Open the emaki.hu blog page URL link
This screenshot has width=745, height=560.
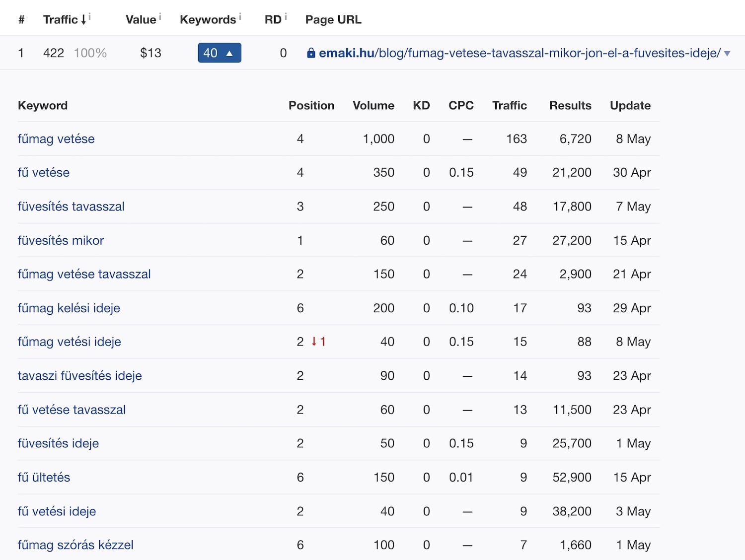pos(520,53)
